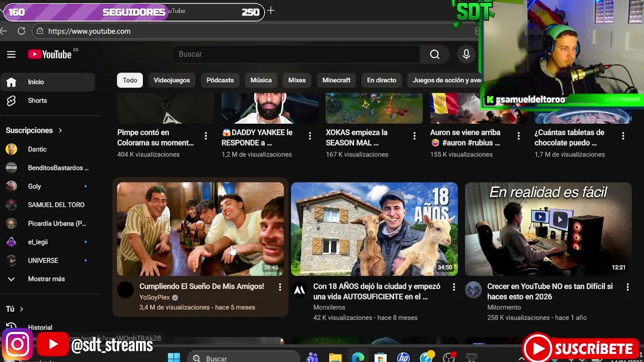Open options for Cumpliendo El Sueño video
Image resolution: width=644 pixels, height=362 pixels.
tap(280, 287)
